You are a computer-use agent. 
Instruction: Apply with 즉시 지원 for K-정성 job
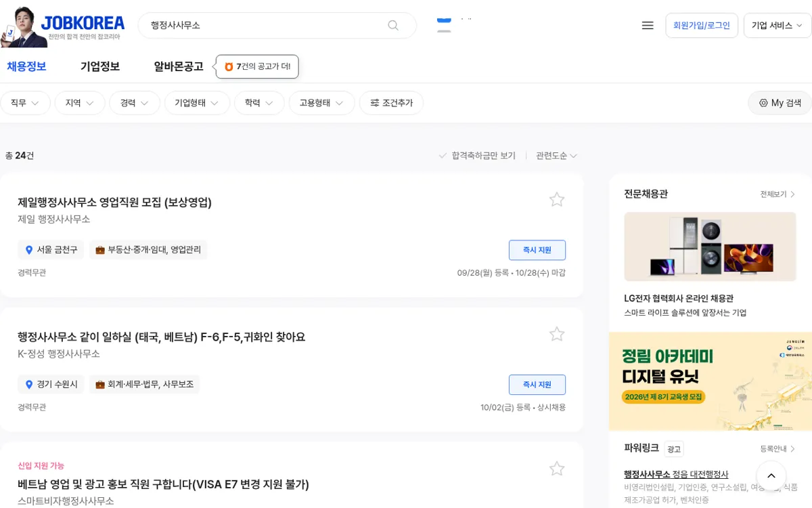pos(537,385)
